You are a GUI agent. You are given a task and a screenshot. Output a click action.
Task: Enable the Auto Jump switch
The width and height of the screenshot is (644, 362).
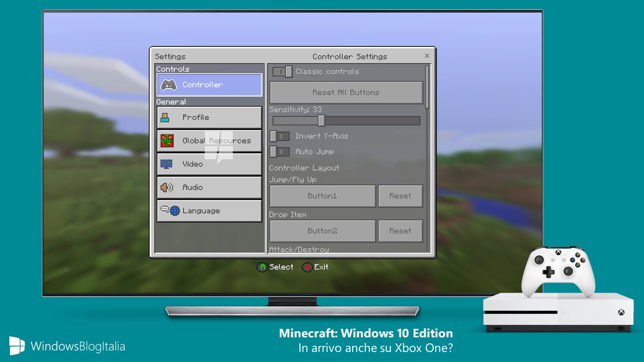point(280,151)
